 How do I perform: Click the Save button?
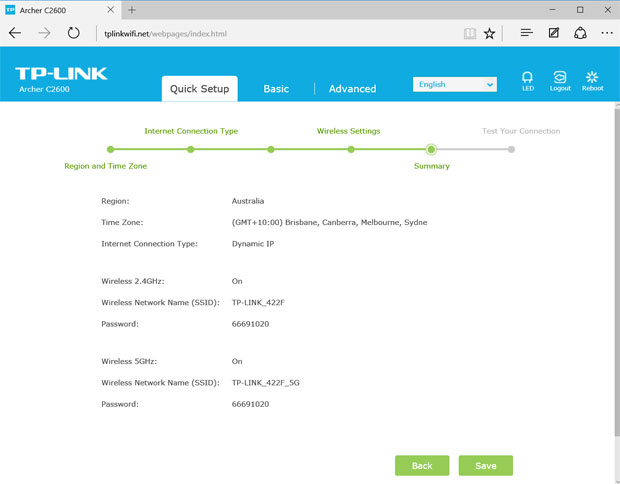pyautogui.click(x=486, y=465)
